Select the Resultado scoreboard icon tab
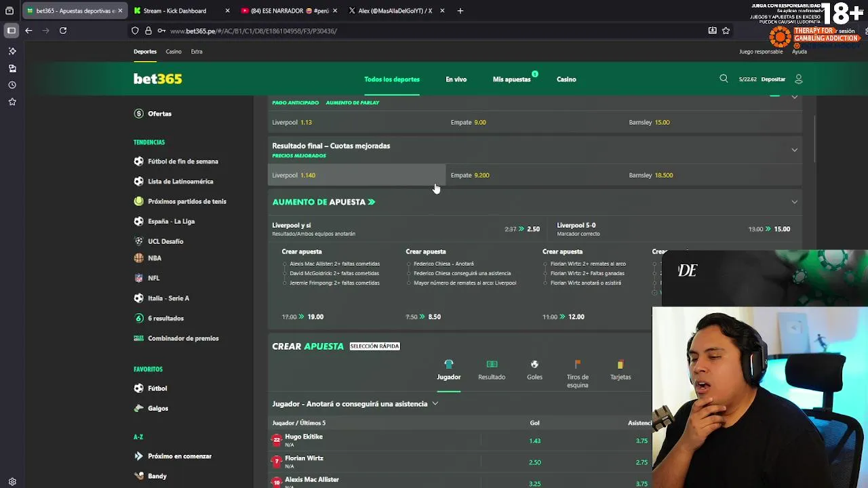The image size is (868, 488). [492, 365]
